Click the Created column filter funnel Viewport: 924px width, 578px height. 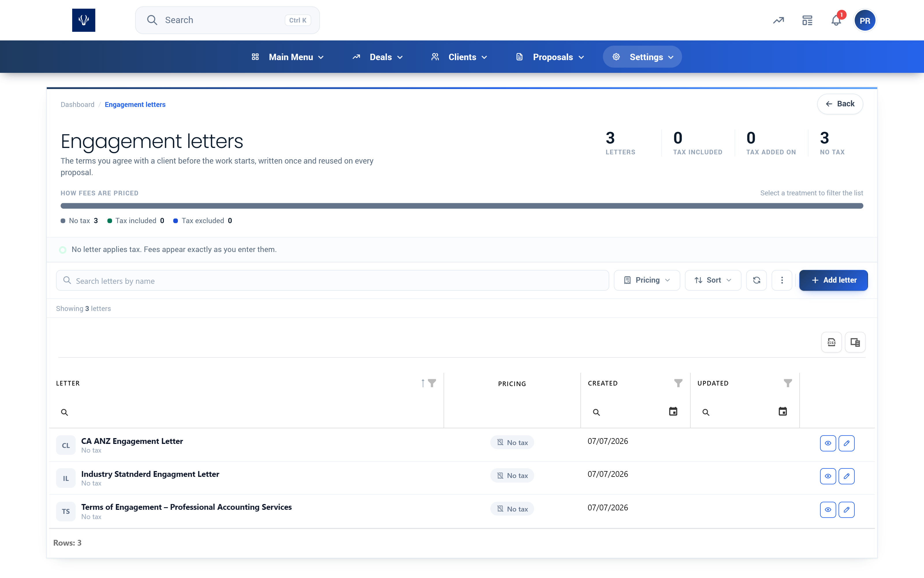pyautogui.click(x=678, y=383)
